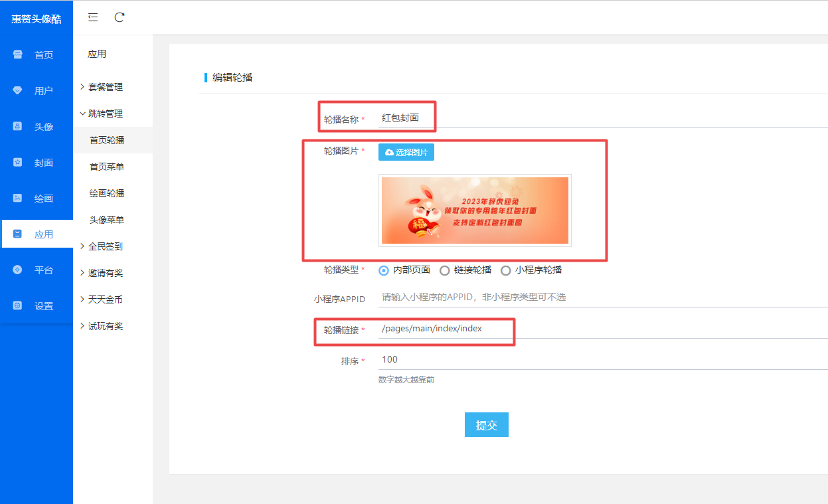828x504 pixels.
Task: Expand 试玩有奖 submenu
Action: point(113,326)
